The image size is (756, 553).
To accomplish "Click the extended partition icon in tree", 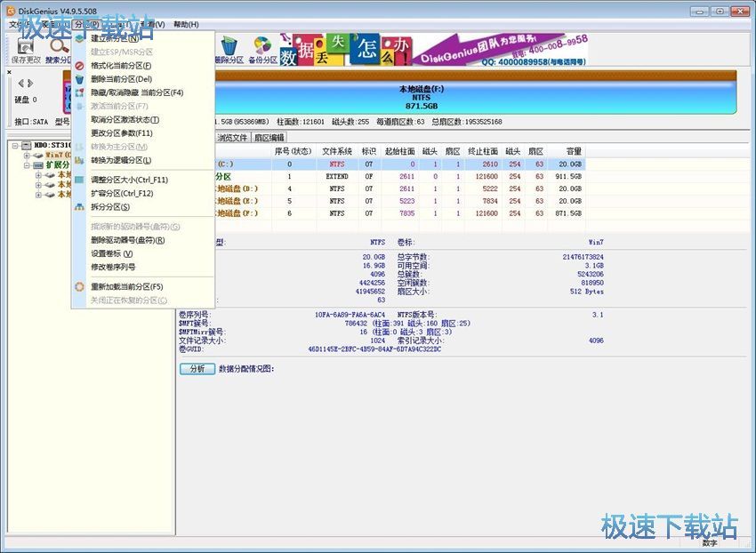I will [38, 165].
